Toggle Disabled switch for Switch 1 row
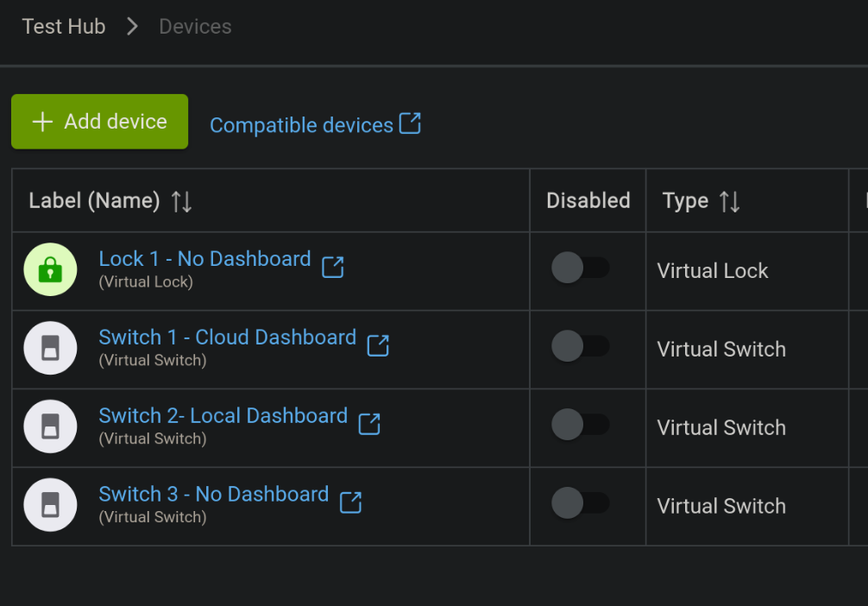Screen dimensions: 868x606 (x=580, y=347)
